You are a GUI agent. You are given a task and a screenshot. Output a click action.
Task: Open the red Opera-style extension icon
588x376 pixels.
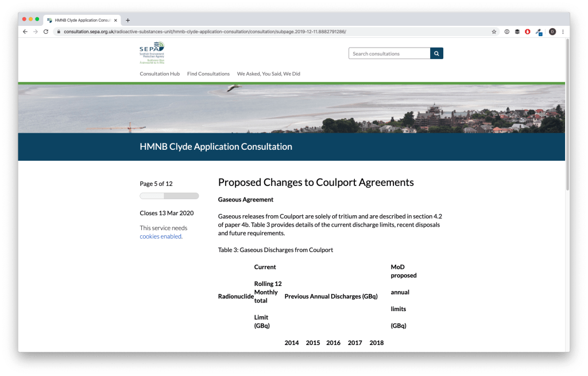[527, 32]
